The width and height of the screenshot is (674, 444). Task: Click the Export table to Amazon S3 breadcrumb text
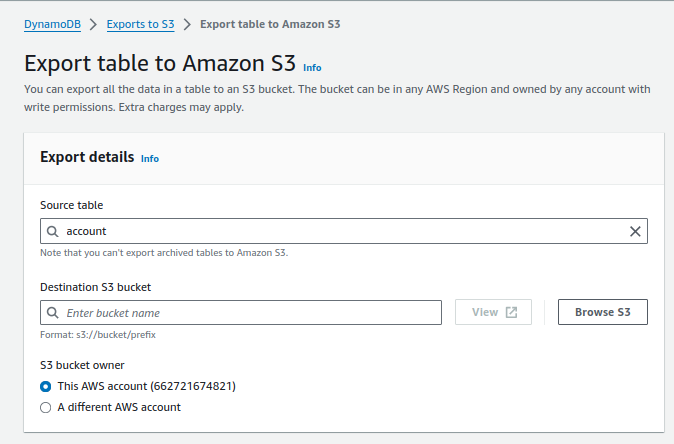point(270,24)
